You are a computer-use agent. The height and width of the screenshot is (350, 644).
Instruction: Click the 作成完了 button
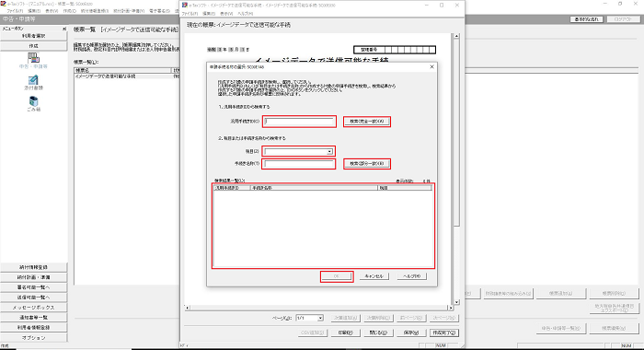click(x=444, y=332)
